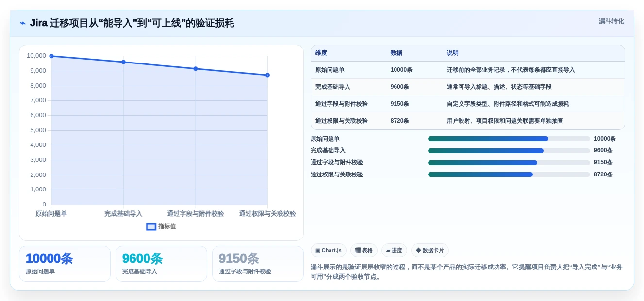The image size is (644, 301).
Task: Click the chart point for 通过字段与附件校验
Action: 196,69
